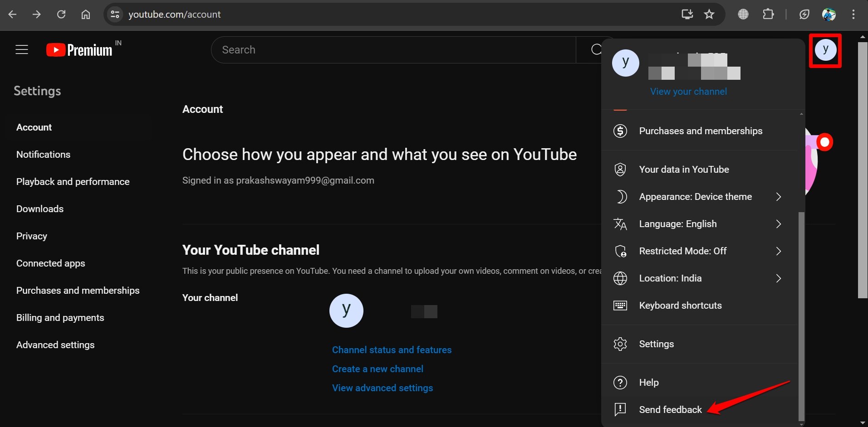The width and height of the screenshot is (868, 427).
Task: Open sidebar Purchases and memberships section
Action: click(78, 291)
